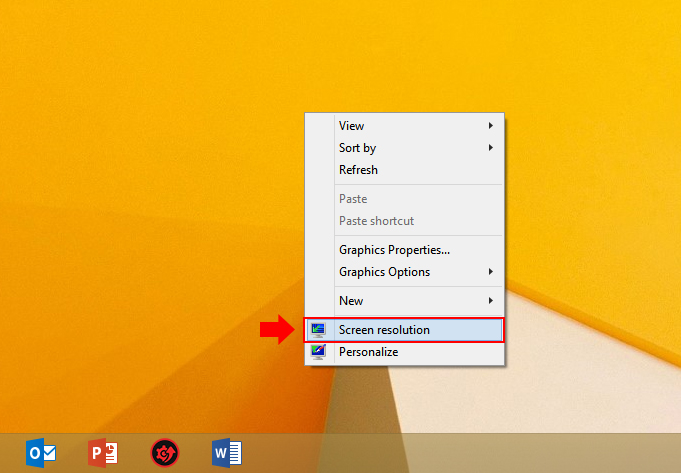Expand the Sort by submenu arrow

[490, 148]
